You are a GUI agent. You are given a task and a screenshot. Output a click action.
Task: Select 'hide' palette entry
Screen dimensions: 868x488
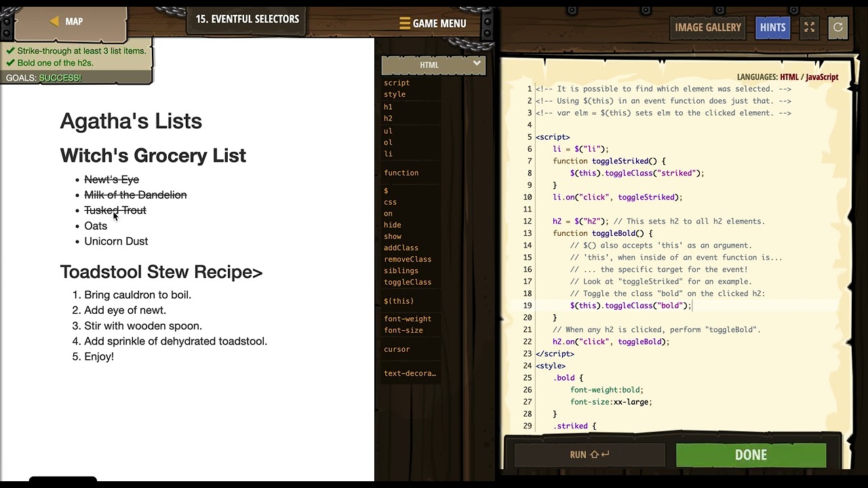pyautogui.click(x=392, y=225)
